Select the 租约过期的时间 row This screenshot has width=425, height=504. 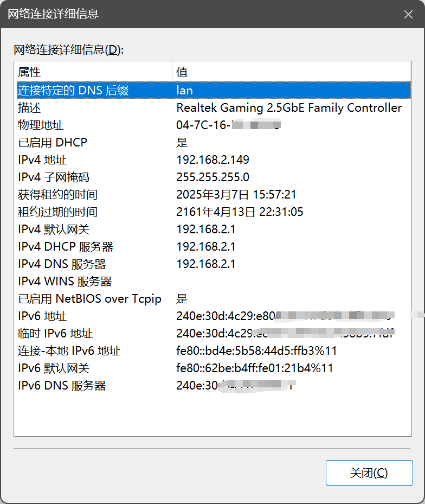coord(57,212)
